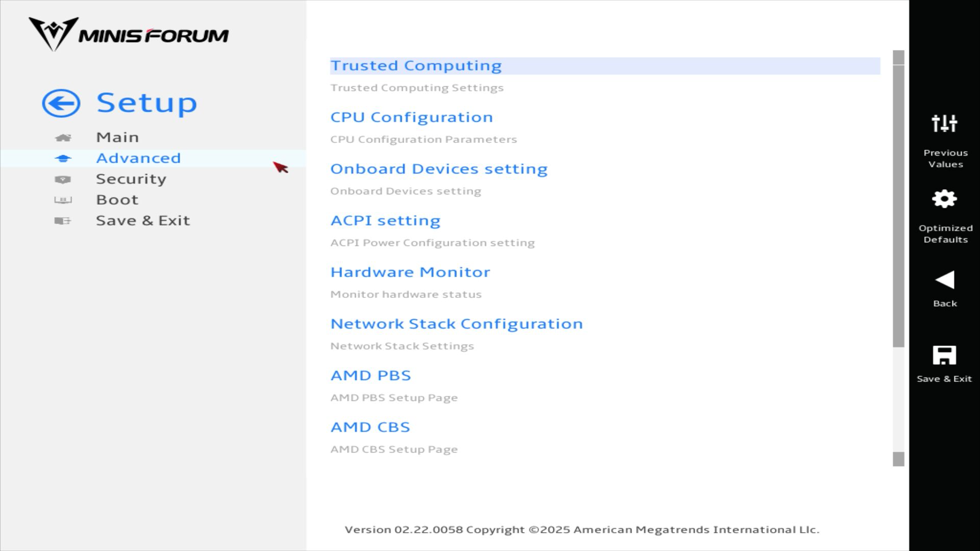Click the house icon next to Main
This screenshot has width=980, height=551.
tap(63, 138)
